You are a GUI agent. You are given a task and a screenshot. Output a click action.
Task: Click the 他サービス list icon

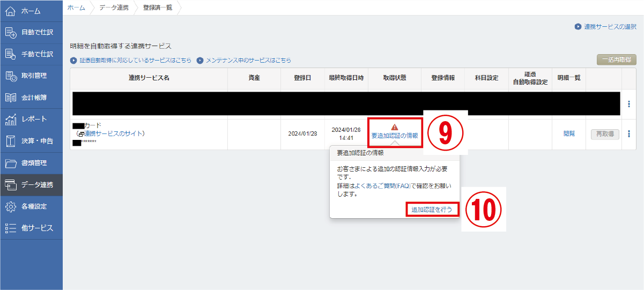click(x=11, y=228)
